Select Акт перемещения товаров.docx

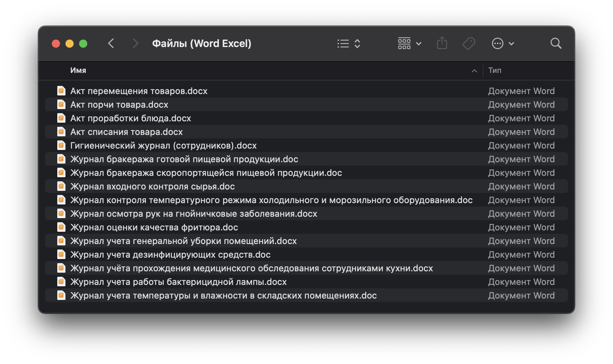click(139, 91)
